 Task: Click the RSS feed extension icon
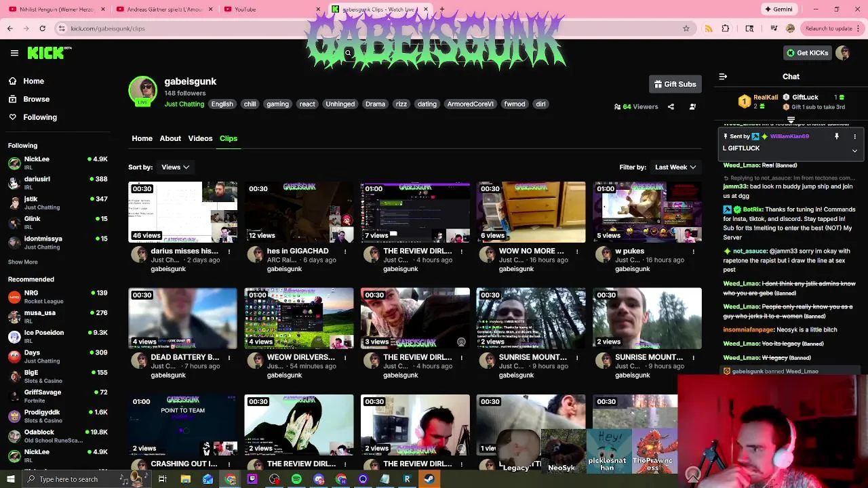click(709, 28)
